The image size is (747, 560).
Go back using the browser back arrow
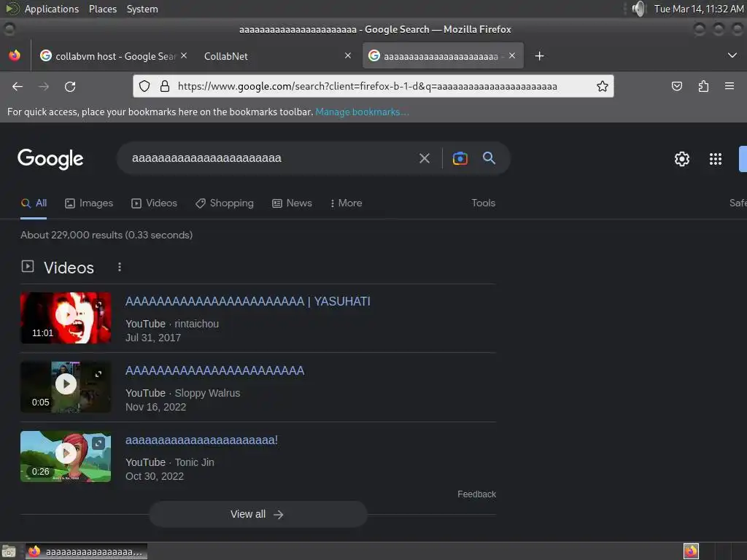click(18, 86)
